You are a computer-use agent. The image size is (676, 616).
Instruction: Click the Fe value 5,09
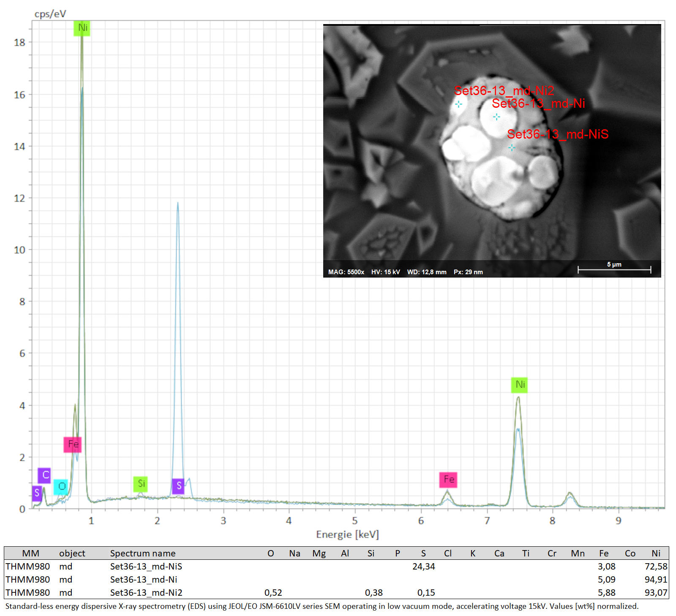click(x=606, y=580)
